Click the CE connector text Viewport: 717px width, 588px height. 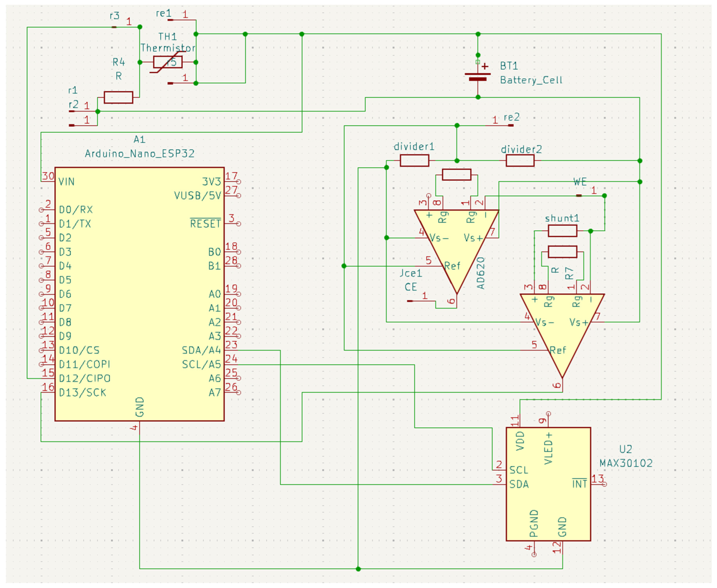(411, 287)
